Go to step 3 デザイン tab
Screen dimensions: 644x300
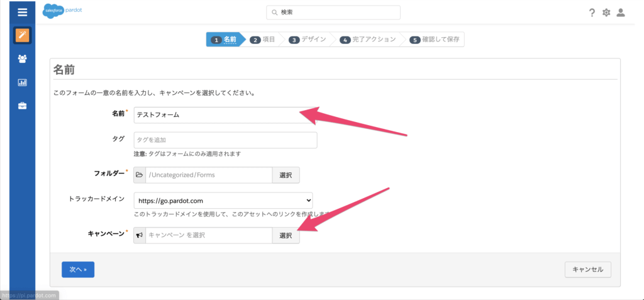(x=308, y=40)
